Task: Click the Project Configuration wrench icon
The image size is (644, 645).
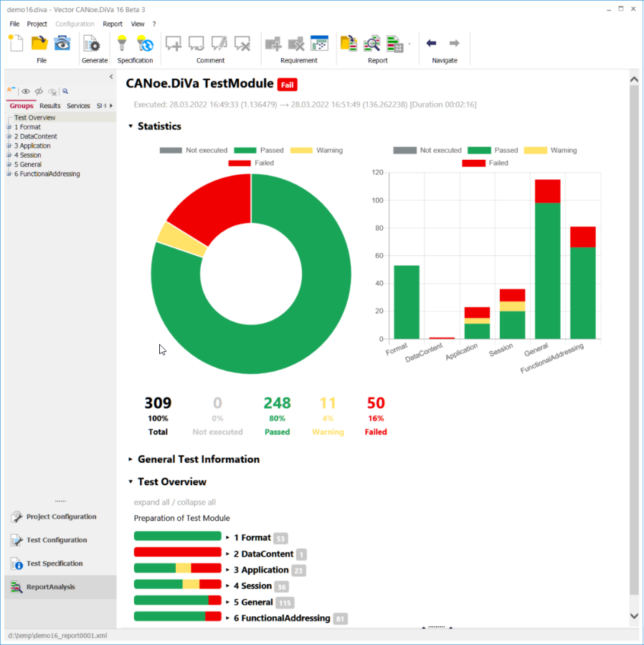Action: [x=16, y=517]
